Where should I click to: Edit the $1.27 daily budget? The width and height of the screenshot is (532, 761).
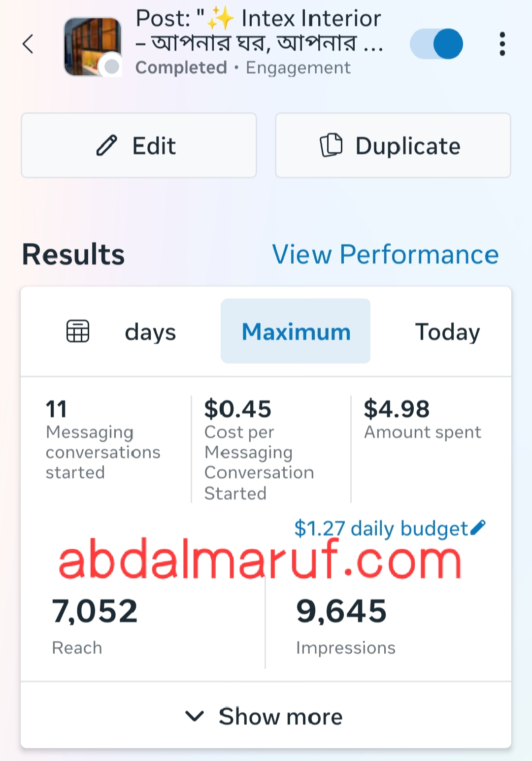381,529
